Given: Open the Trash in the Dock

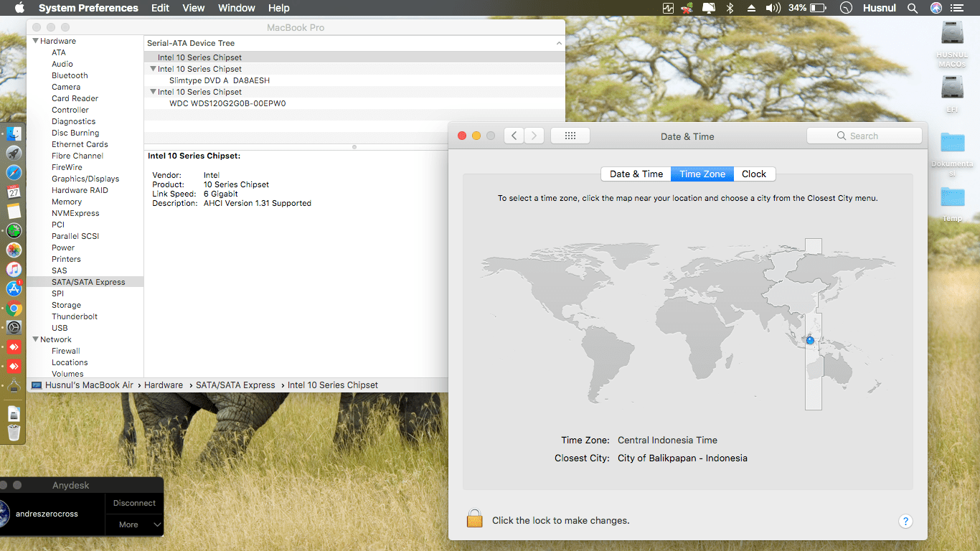Looking at the screenshot, I should (14, 433).
